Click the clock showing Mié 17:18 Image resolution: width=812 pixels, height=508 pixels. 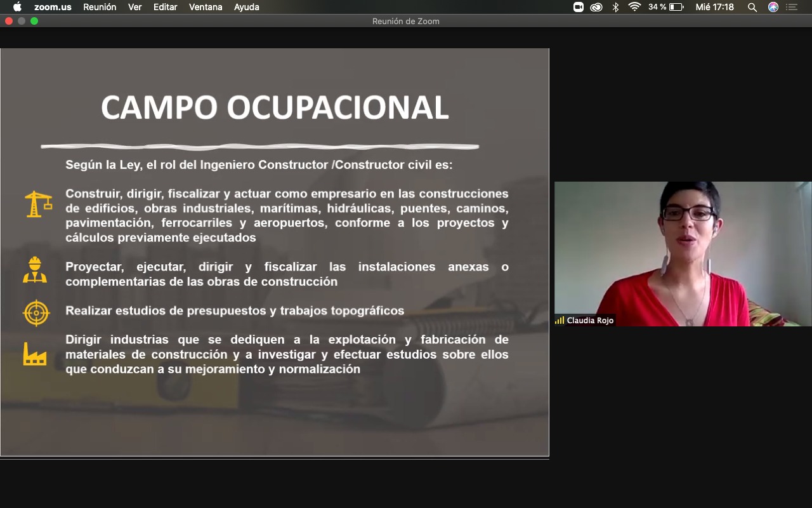coord(714,7)
